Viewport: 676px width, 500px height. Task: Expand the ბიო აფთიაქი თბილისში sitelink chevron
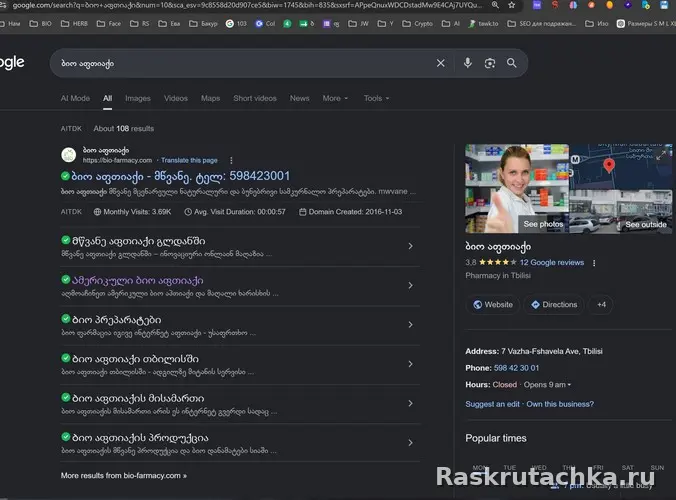[410, 364]
